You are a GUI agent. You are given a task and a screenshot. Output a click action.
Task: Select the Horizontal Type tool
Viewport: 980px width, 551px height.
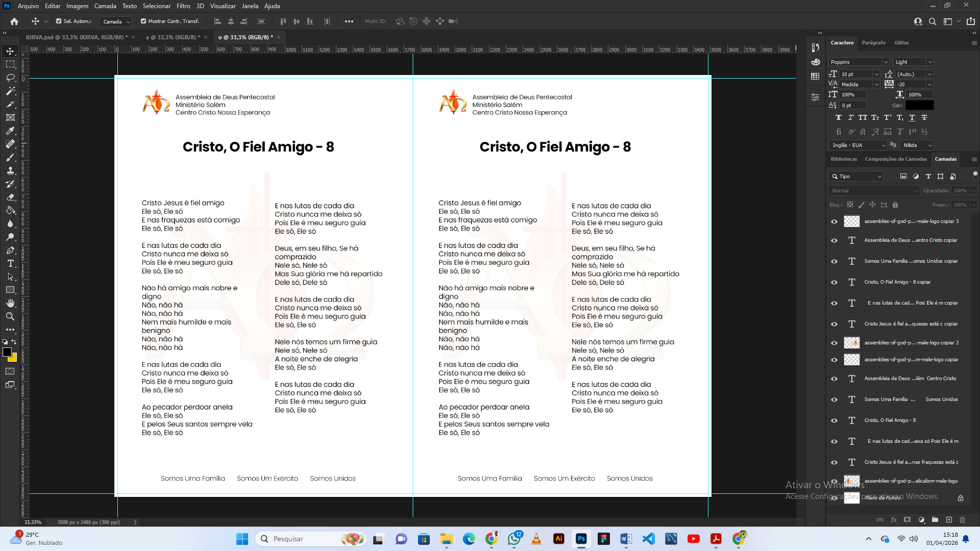coord(10,263)
